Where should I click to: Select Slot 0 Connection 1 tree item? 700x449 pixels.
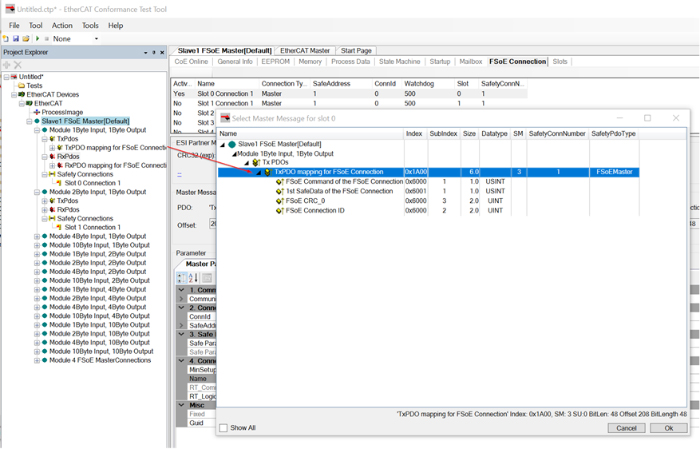point(92,183)
